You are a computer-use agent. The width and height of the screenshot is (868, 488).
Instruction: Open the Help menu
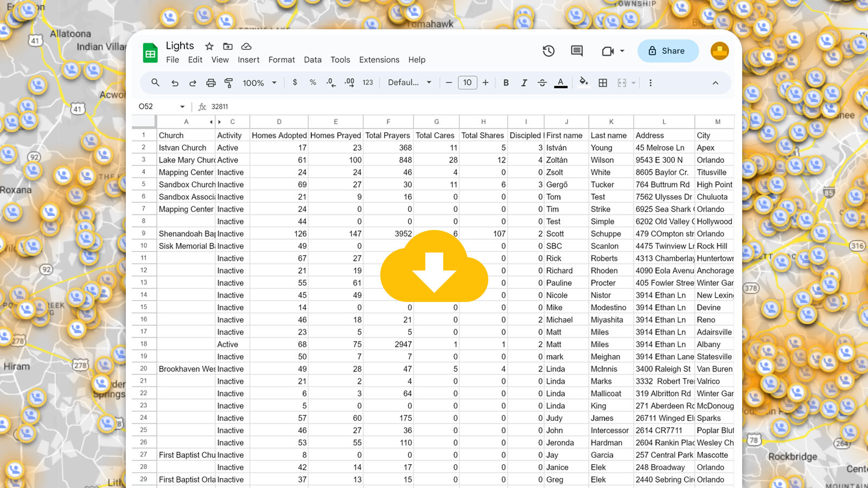point(417,60)
